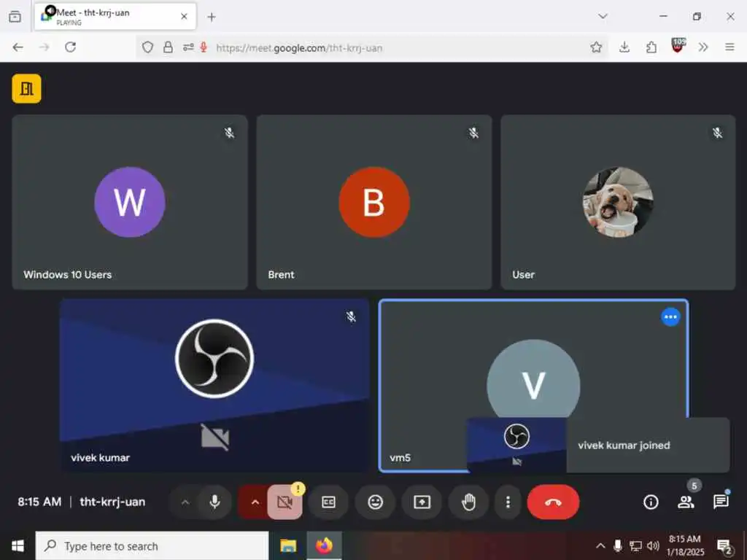The image size is (747, 560).
Task: Click muted mic icon on Brent tile
Action: pos(473,133)
